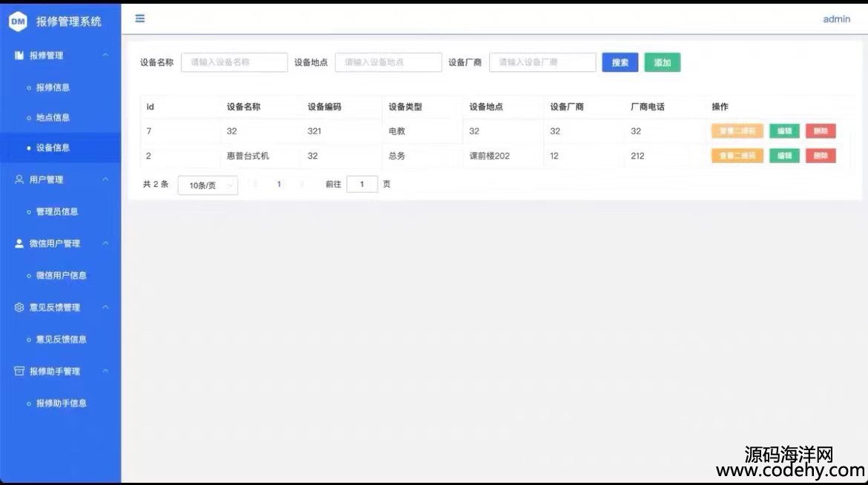Viewport: 868px width, 485px height.
Task: Open the 10条/页 page size dropdown
Action: (x=208, y=185)
